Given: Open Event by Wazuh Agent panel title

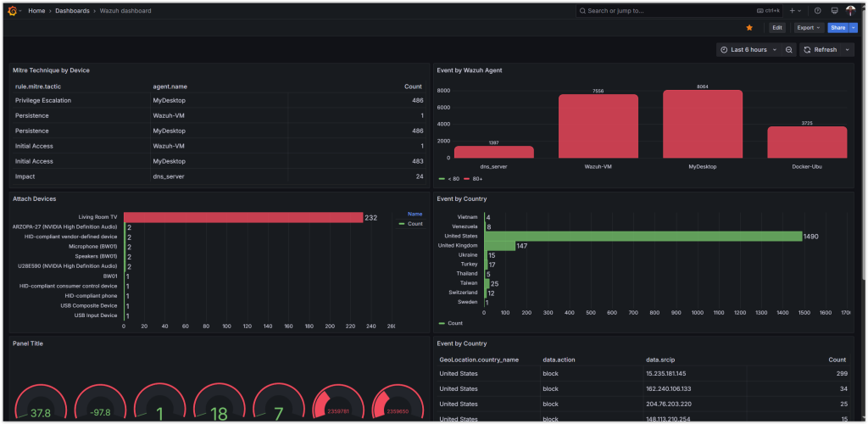Looking at the screenshot, I should pos(470,70).
